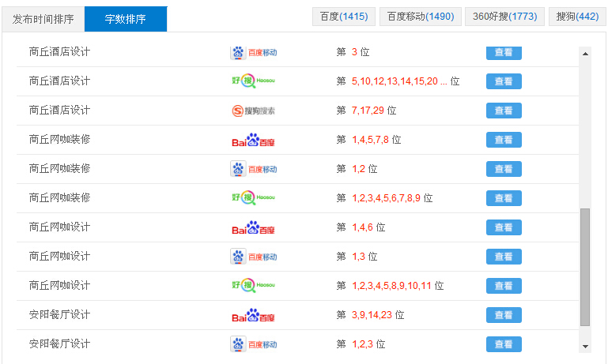Select keyword 安阳餐厅设计 in Baidu row
The width and height of the screenshot is (608, 364).
(60, 314)
